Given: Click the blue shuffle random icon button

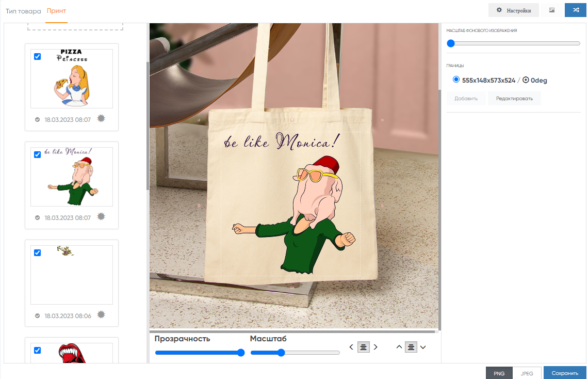Looking at the screenshot, I should point(576,10).
